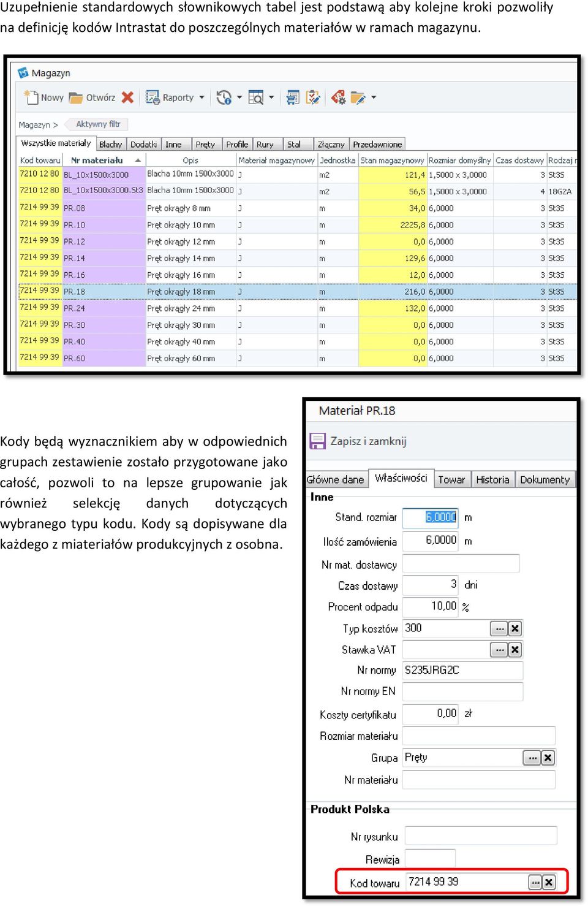588x906 pixels.
Task: Click the Kod towaru column header
Action: [40, 161]
